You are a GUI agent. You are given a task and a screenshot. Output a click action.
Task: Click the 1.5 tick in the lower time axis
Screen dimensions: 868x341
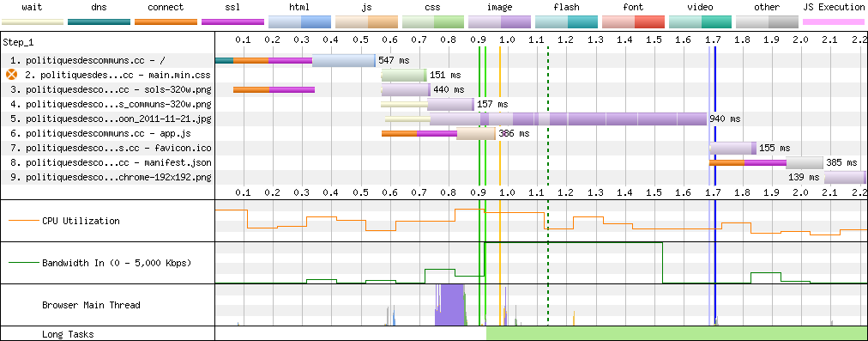(x=654, y=192)
